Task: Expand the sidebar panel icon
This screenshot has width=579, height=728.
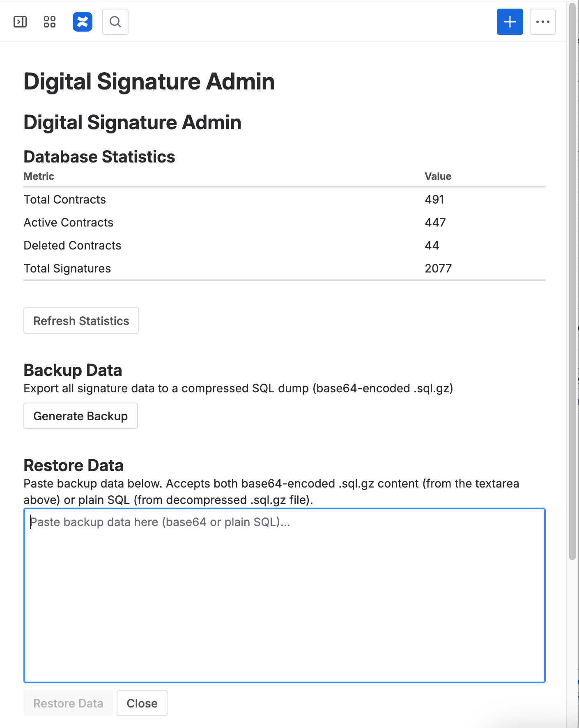Action: point(20,22)
